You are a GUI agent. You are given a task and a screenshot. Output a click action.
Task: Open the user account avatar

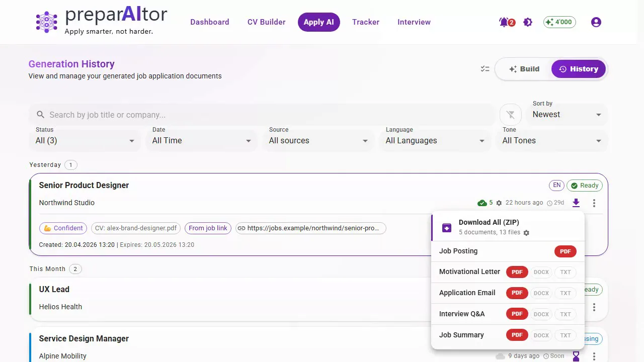pyautogui.click(x=596, y=22)
